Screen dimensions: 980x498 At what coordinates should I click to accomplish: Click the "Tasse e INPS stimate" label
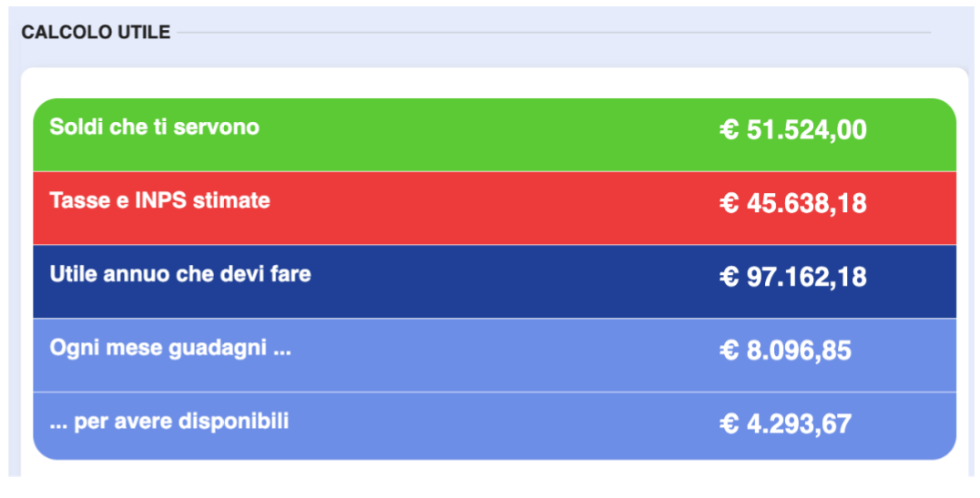point(159,200)
